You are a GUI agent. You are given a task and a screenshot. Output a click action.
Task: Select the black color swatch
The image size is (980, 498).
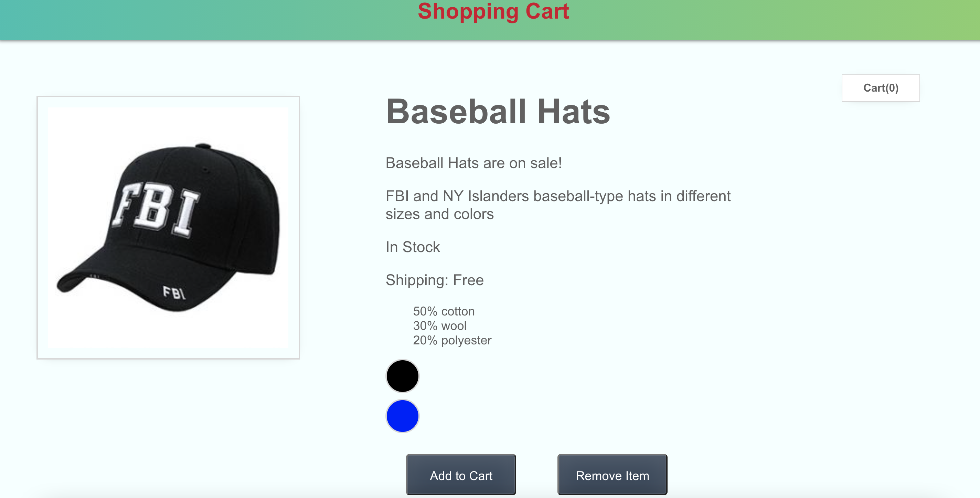pos(402,376)
